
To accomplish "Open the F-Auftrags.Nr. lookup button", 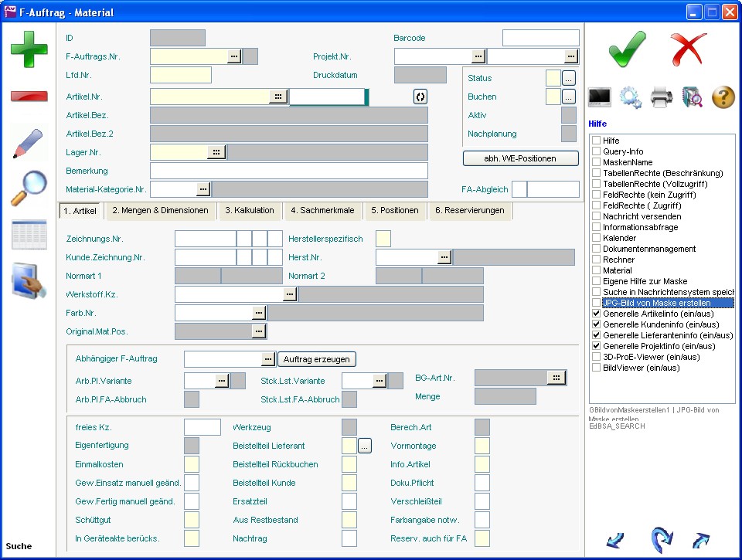I will pos(233,56).
